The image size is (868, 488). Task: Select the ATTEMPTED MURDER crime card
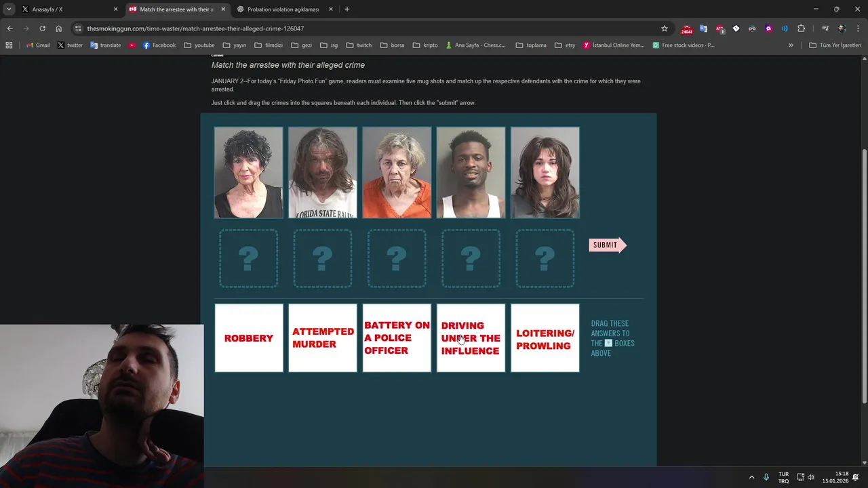(x=323, y=338)
